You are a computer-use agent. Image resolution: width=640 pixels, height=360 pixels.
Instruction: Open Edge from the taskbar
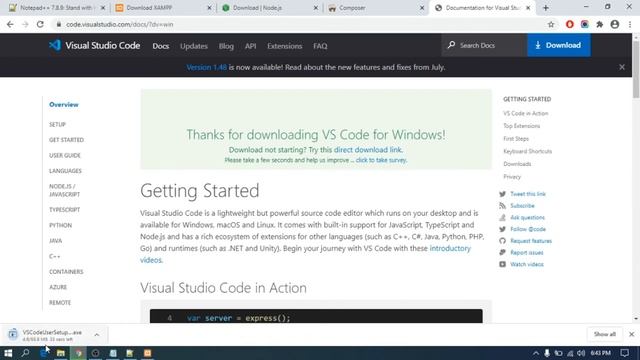coord(43,353)
